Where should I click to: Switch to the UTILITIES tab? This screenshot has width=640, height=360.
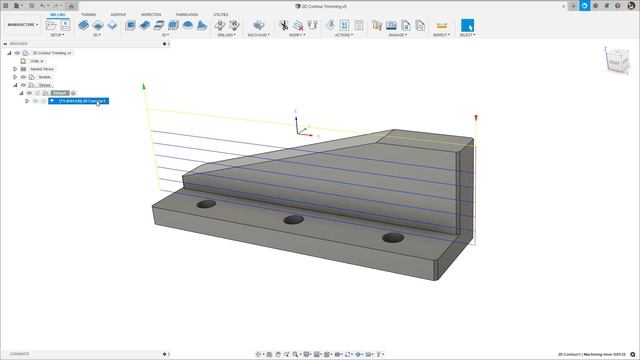[221, 15]
